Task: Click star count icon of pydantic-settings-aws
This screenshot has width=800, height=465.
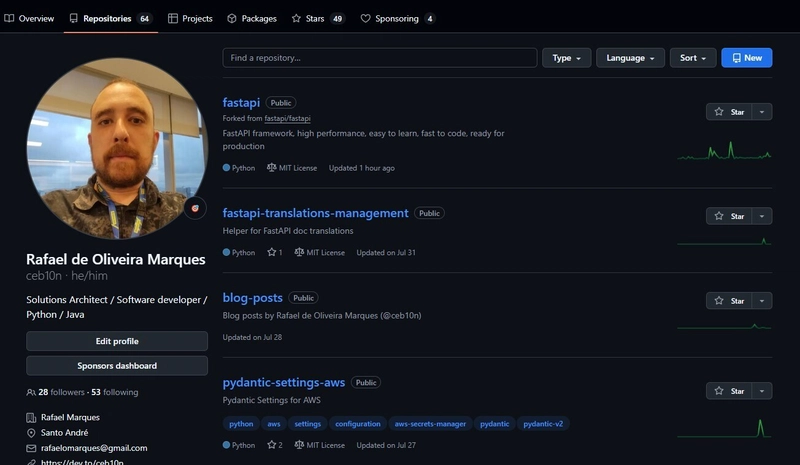Action: point(271,445)
